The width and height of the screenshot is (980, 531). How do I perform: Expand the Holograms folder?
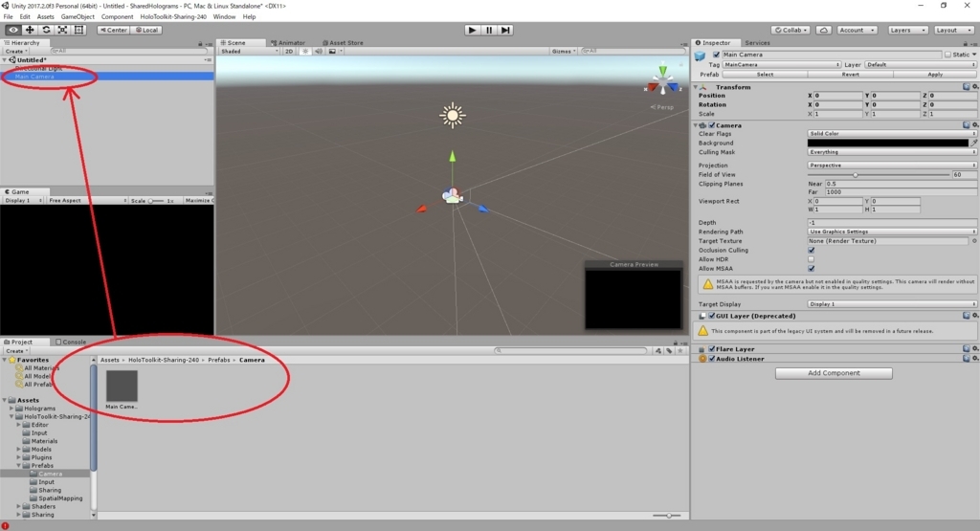[11, 408]
